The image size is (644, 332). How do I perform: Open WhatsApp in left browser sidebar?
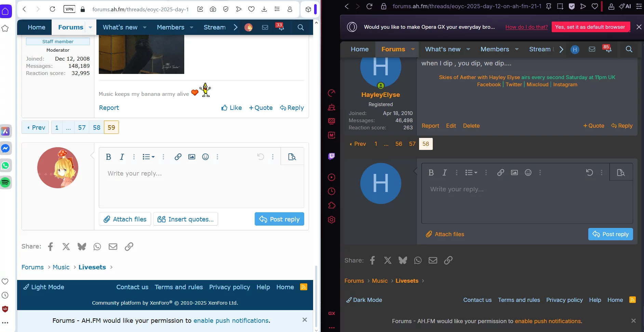[x=5, y=166]
